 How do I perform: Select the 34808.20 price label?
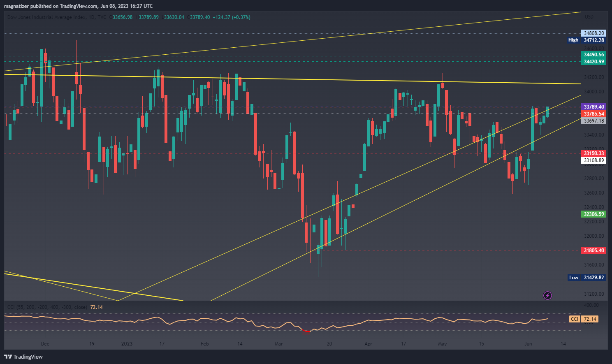point(593,33)
